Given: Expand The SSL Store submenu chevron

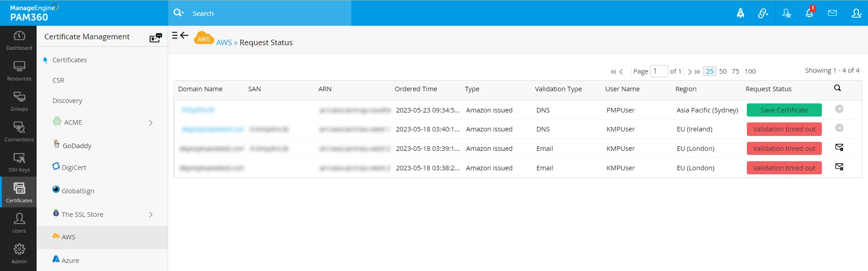Looking at the screenshot, I should (151, 215).
